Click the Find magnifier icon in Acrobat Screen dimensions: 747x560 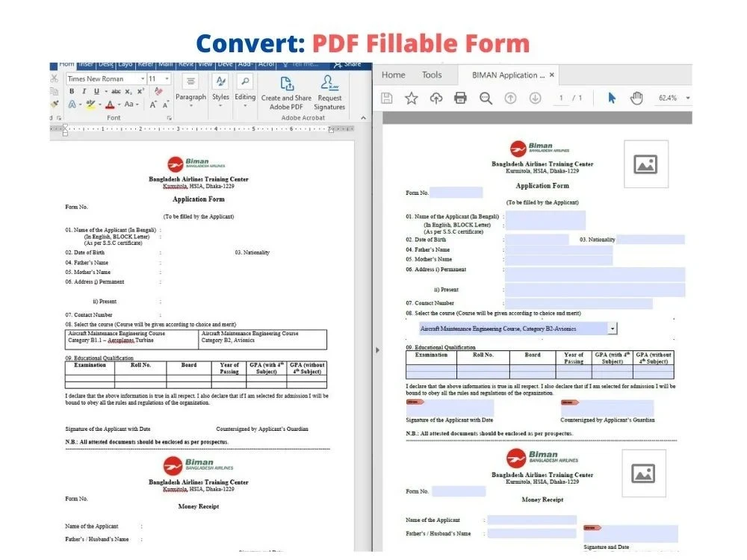coord(486,98)
